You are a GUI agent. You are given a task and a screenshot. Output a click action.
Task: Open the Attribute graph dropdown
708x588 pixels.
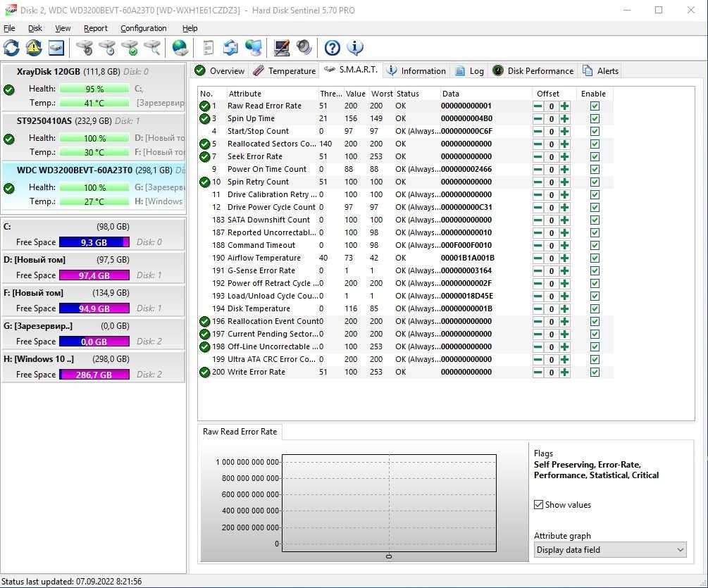610,550
